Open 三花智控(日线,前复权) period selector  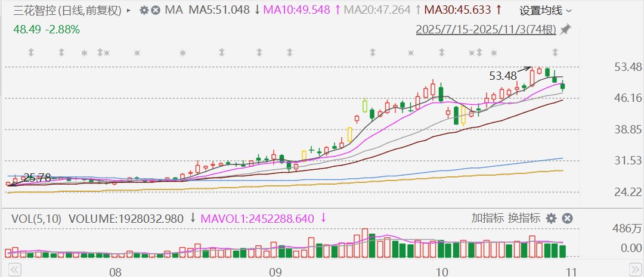pyautogui.click(x=64, y=11)
